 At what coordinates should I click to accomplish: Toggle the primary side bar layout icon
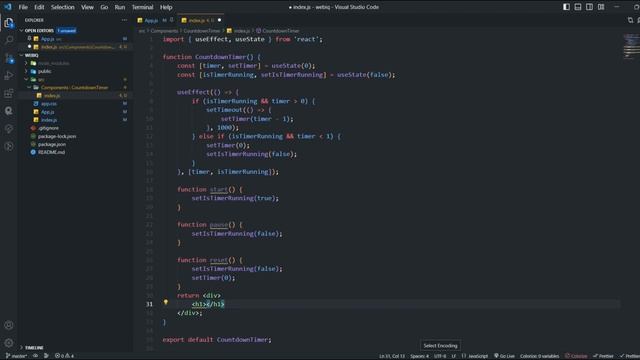(566, 7)
